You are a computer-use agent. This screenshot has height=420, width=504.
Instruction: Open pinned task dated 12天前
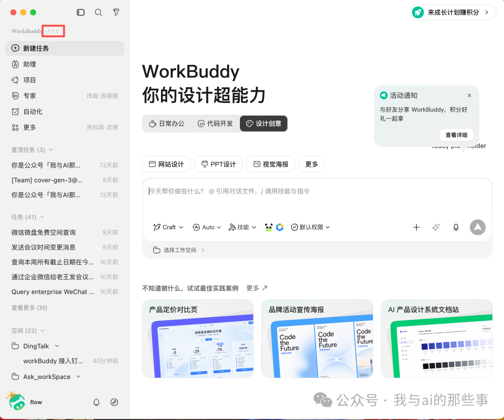coord(64,195)
